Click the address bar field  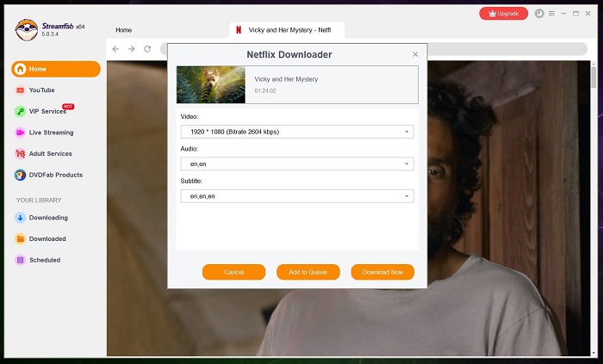pos(507,49)
